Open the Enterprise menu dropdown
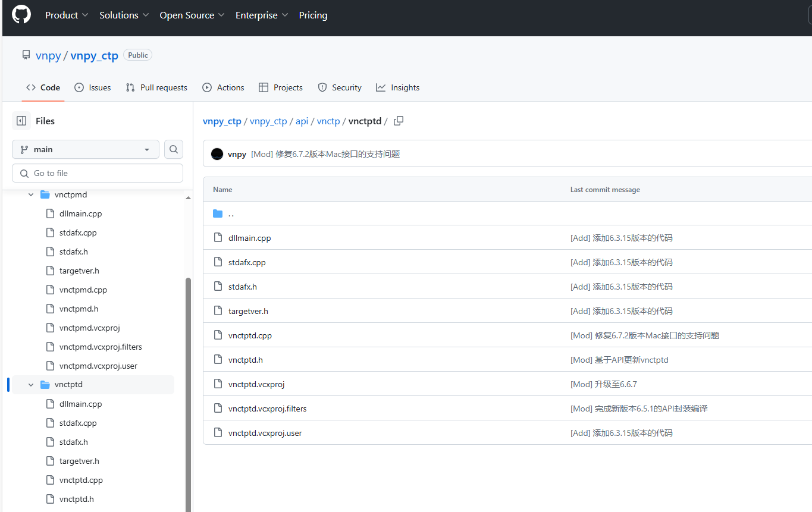The height and width of the screenshot is (512, 812). pos(262,15)
